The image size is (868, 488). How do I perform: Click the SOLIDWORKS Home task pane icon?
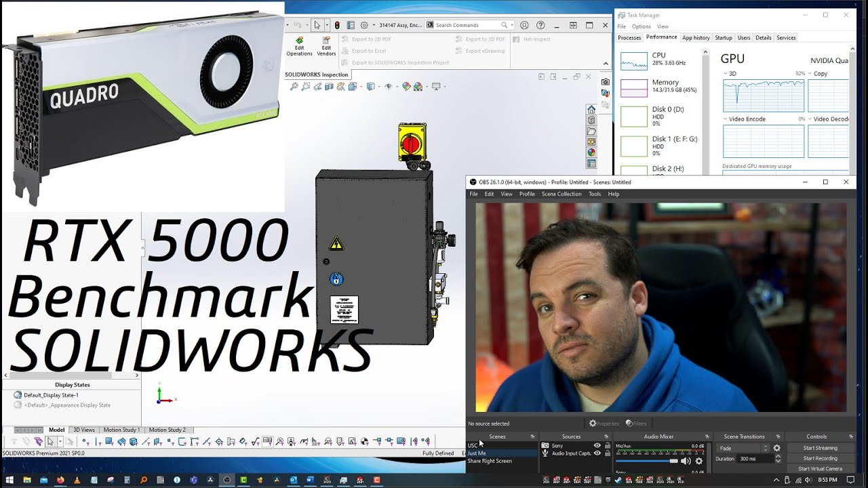coord(591,110)
